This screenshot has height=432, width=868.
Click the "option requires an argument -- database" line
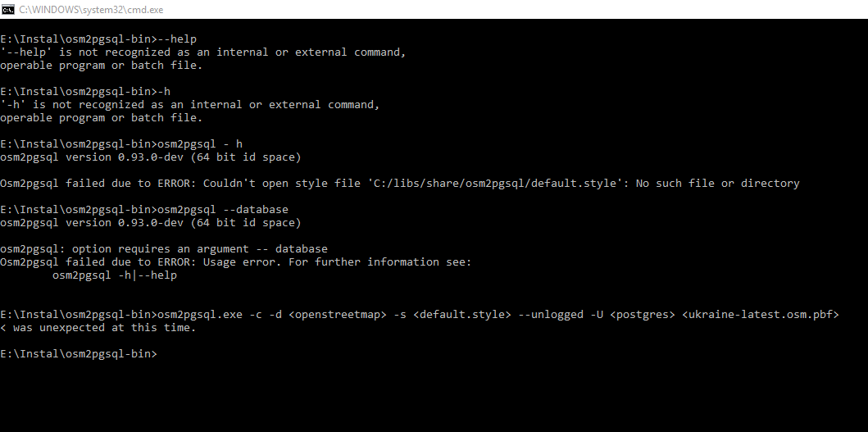click(x=164, y=249)
